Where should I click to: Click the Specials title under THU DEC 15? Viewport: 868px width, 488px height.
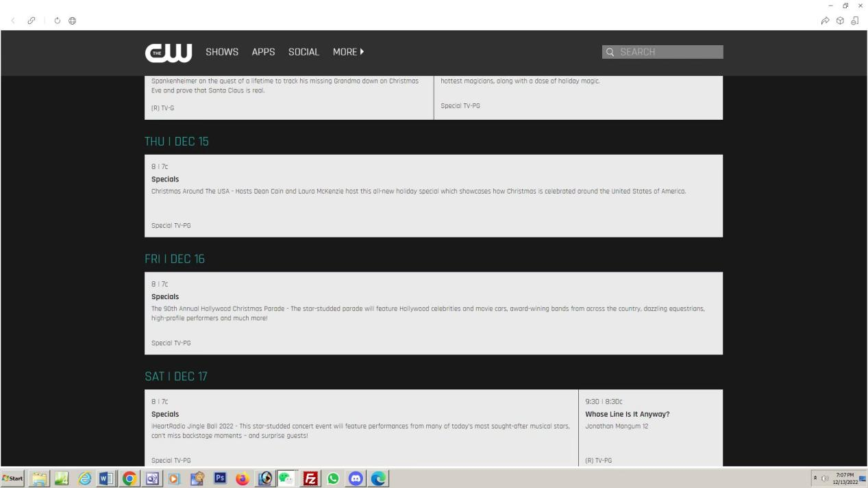165,179
